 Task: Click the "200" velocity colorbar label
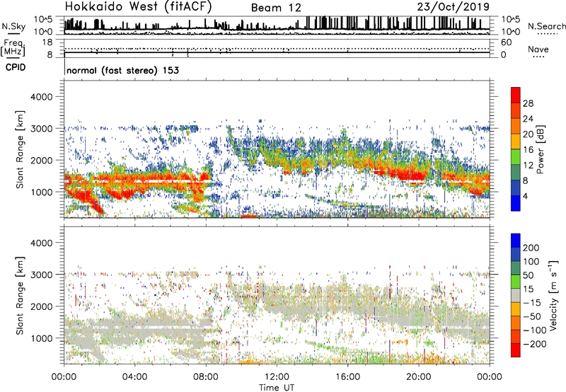(x=531, y=248)
